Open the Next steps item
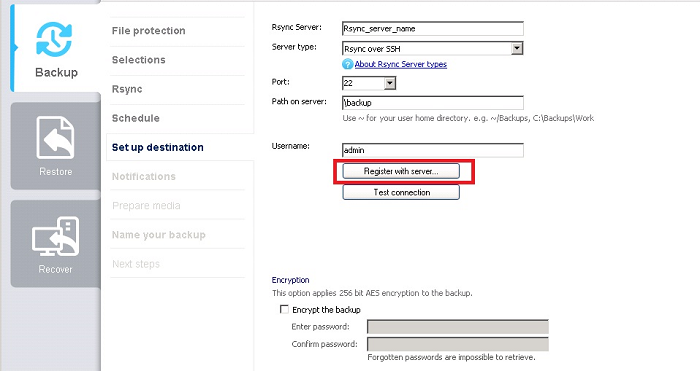 tap(136, 264)
